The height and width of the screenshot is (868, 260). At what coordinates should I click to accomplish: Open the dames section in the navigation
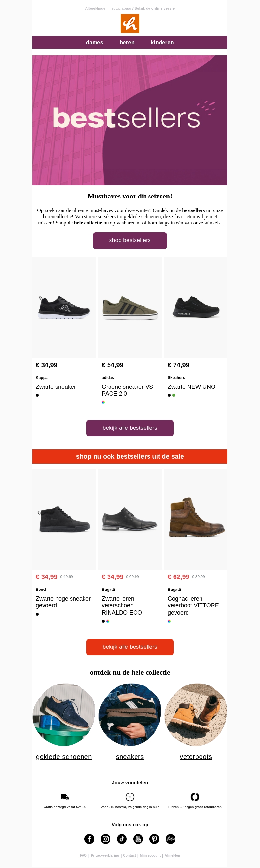coord(95,42)
